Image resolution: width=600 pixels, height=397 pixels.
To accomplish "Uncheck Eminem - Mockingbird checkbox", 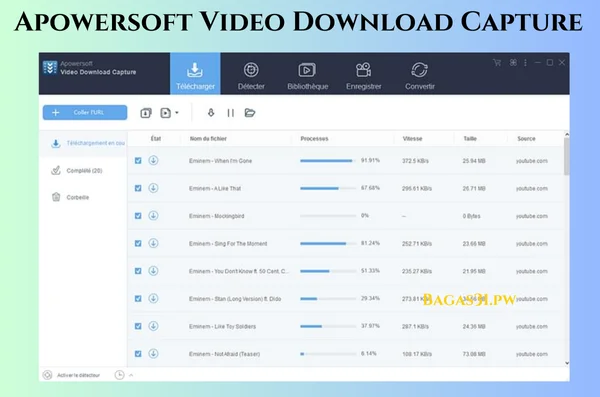I will pyautogui.click(x=138, y=216).
